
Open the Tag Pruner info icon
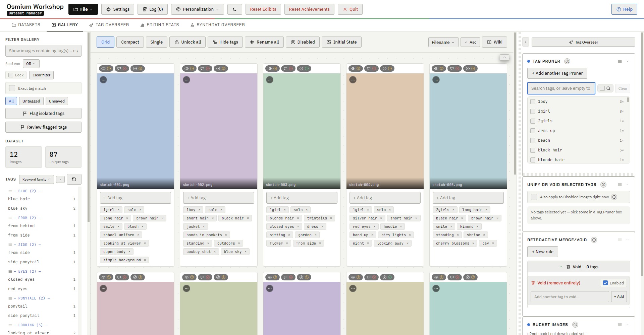tap(567, 61)
